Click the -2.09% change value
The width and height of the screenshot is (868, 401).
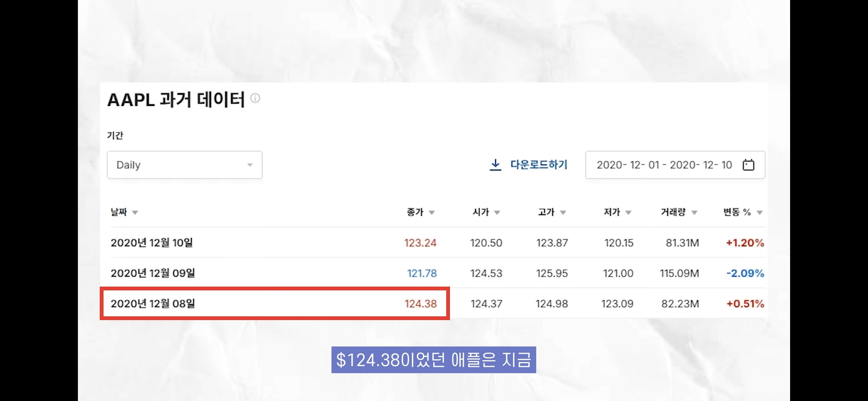pos(745,273)
